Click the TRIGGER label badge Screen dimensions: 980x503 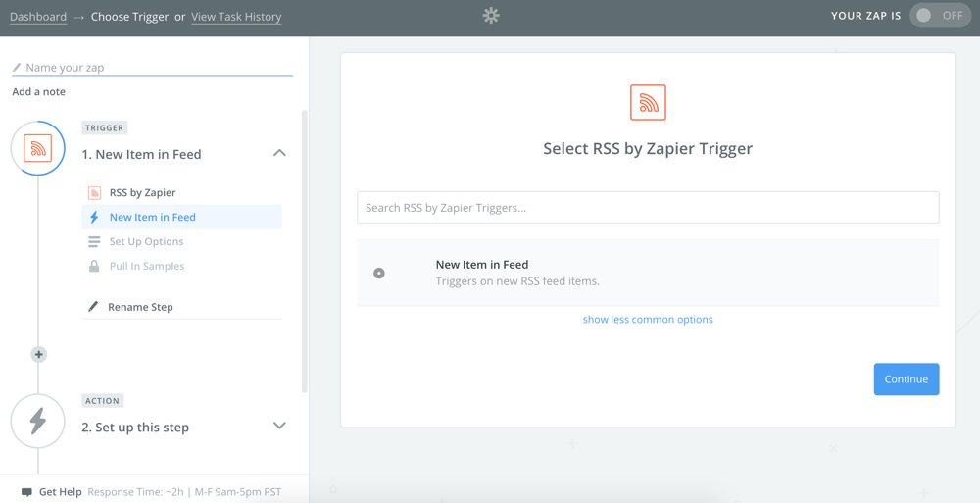click(105, 127)
